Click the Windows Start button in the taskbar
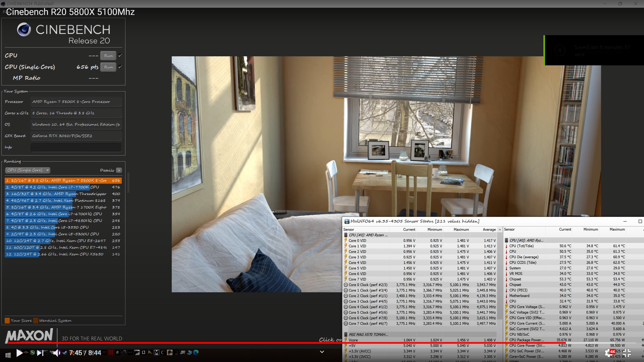This screenshot has height=362, width=644. point(8,355)
